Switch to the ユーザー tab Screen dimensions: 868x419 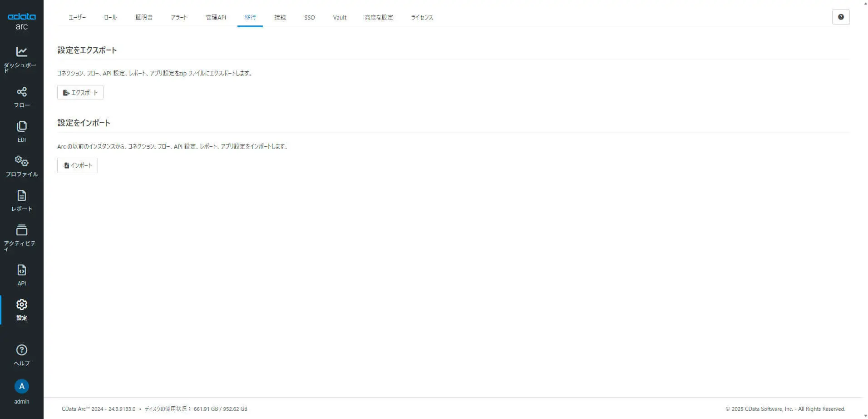point(77,17)
